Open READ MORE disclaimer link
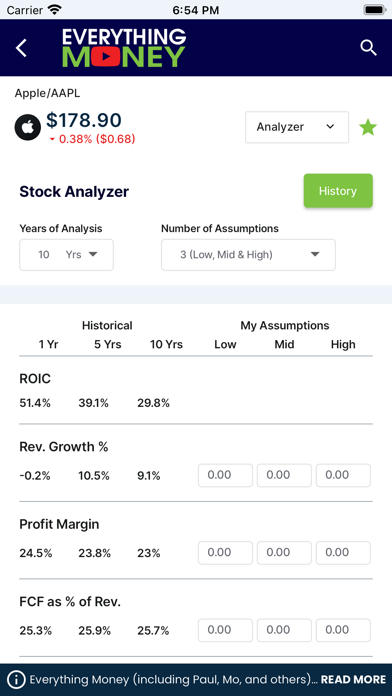The width and height of the screenshot is (392, 696). click(x=353, y=679)
